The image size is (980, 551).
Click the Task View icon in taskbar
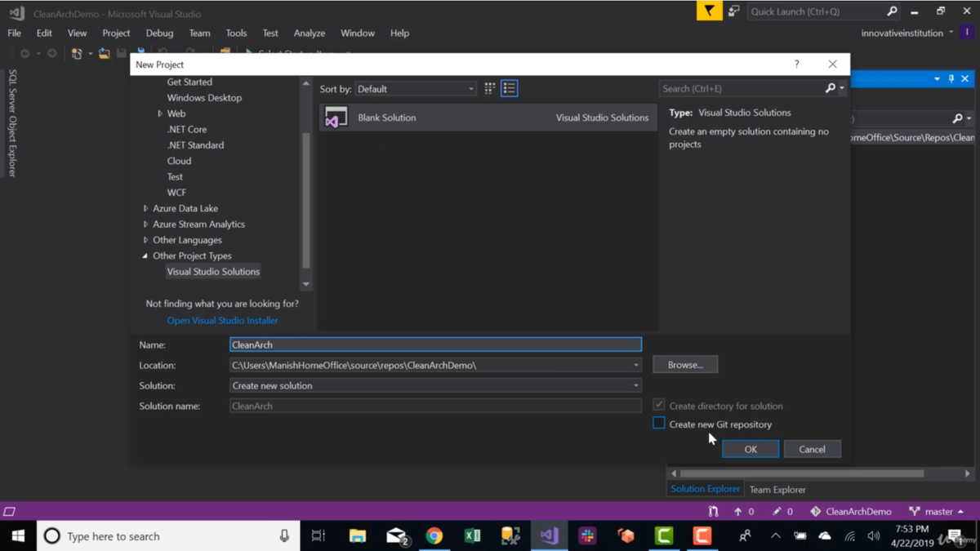[318, 536]
